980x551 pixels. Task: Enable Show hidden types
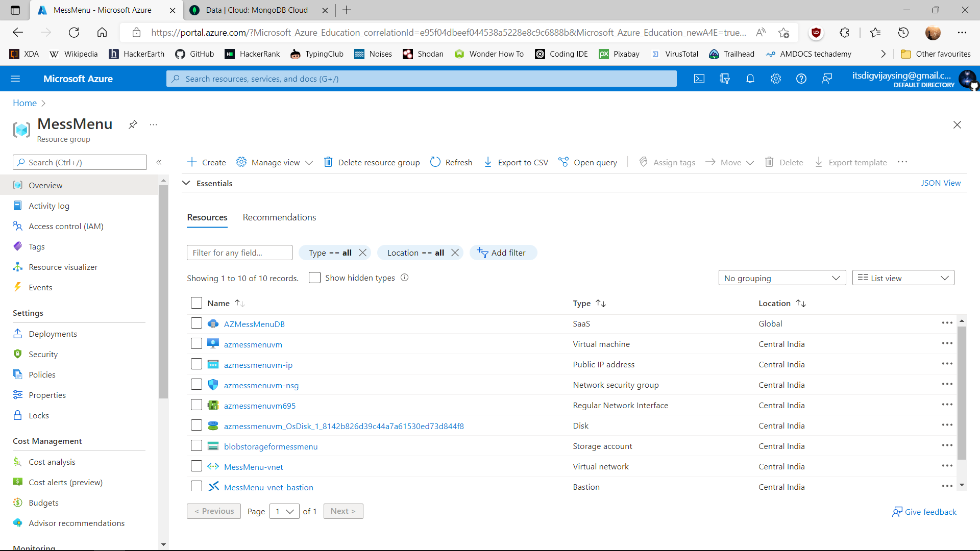315,278
